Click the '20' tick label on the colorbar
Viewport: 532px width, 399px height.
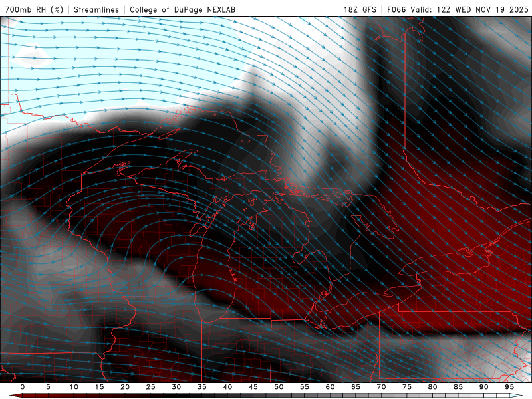(x=125, y=387)
